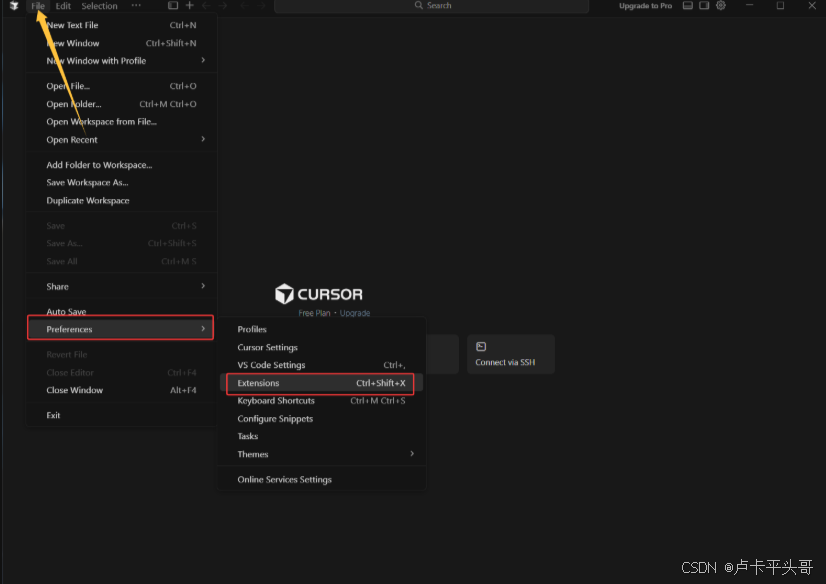Select Exit from File menu
The image size is (826, 584).
tap(121, 415)
